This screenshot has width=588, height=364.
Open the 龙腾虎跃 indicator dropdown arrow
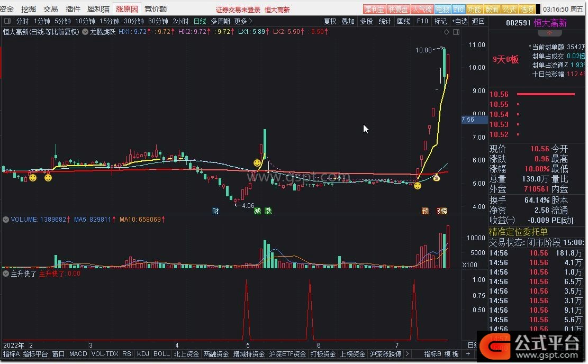[x=86, y=32]
